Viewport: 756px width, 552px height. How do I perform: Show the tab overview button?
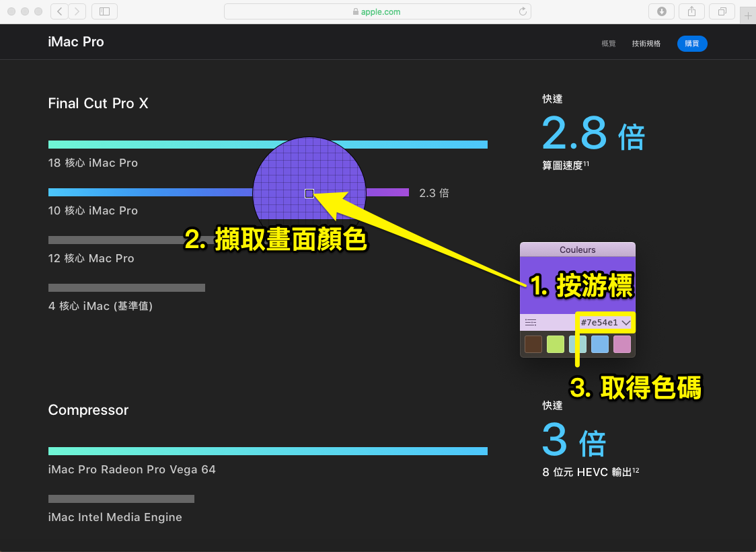coord(722,11)
